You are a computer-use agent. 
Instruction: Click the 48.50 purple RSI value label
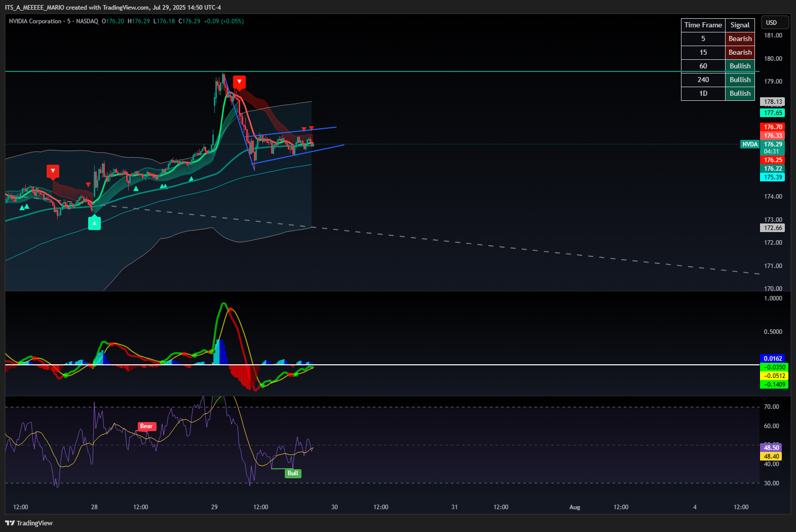click(771, 448)
